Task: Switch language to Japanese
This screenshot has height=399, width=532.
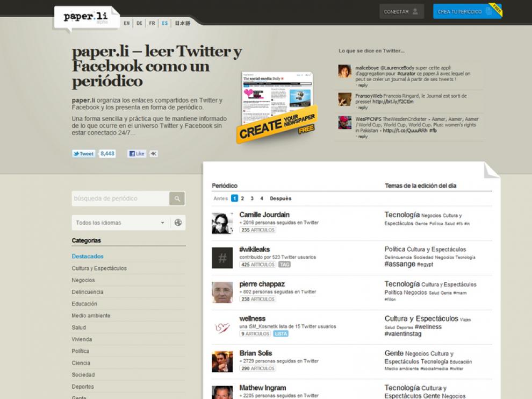Action: (183, 24)
